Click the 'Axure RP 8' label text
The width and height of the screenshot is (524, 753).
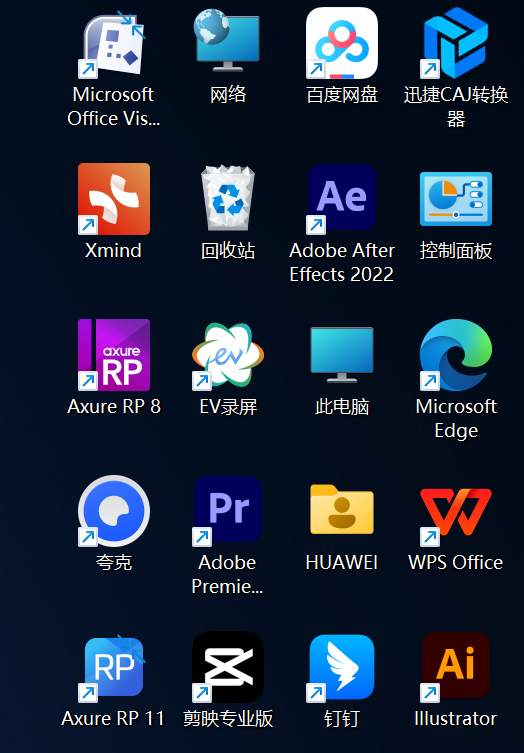pos(114,407)
